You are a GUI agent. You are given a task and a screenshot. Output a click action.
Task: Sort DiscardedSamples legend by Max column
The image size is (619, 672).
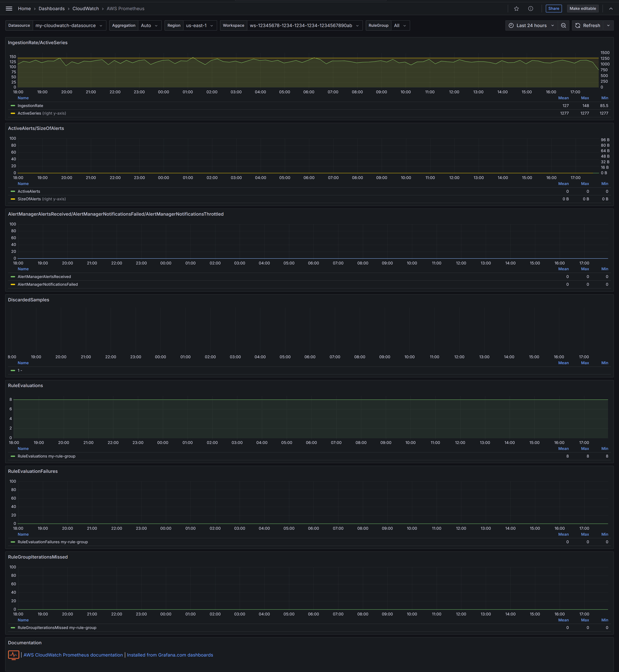[x=585, y=363]
